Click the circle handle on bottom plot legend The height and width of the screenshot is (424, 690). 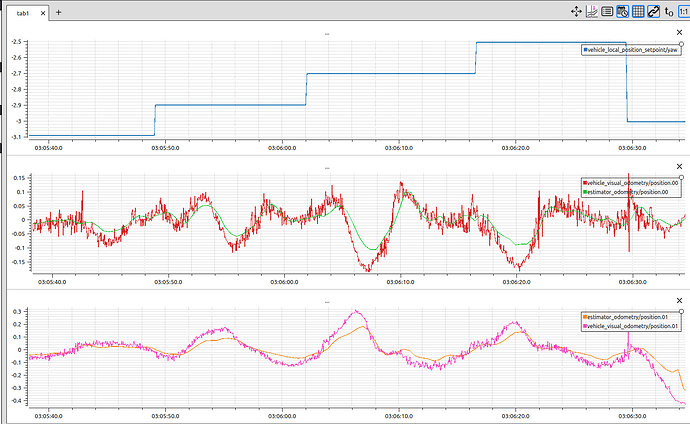tap(681, 311)
